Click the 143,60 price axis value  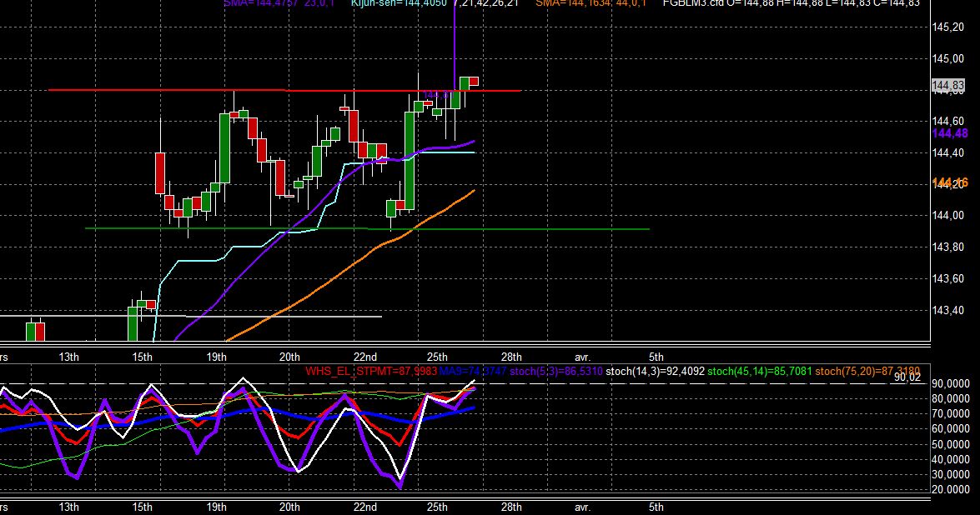947,279
